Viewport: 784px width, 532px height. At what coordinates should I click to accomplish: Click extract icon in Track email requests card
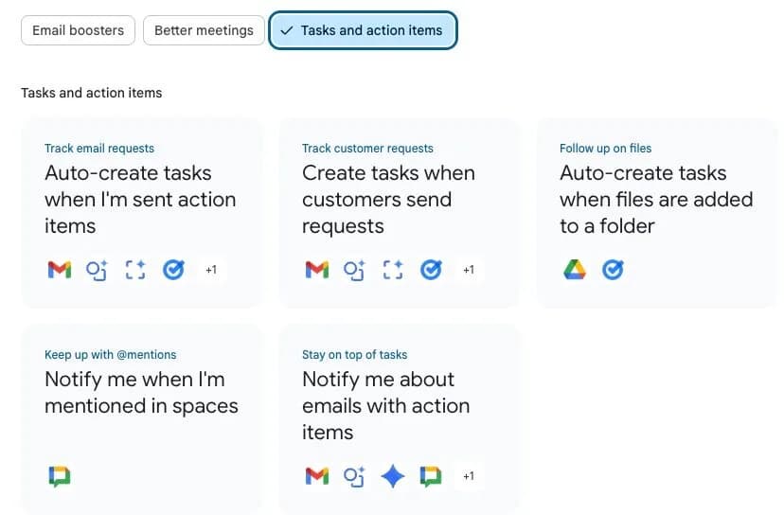(135, 270)
